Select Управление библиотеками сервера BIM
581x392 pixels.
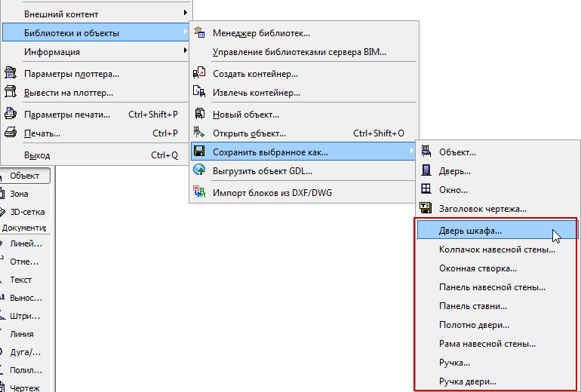coord(300,52)
